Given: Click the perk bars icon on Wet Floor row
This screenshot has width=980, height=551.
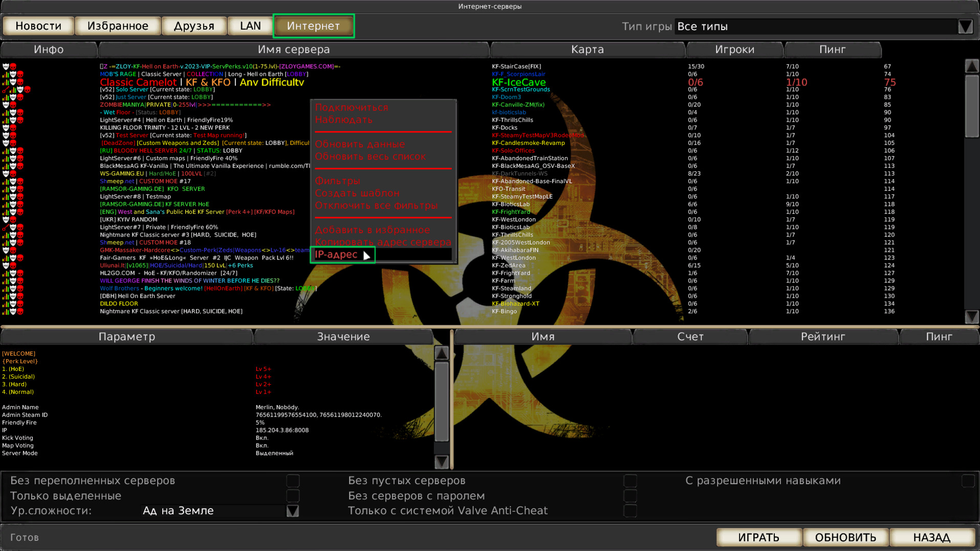Looking at the screenshot, I should coord(6,113).
